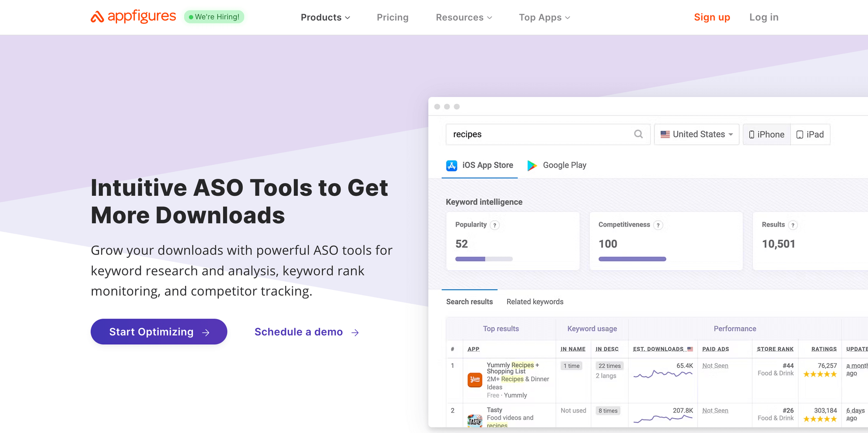Click the US flag in downloads header
This screenshot has width=868, height=433.
click(x=690, y=349)
